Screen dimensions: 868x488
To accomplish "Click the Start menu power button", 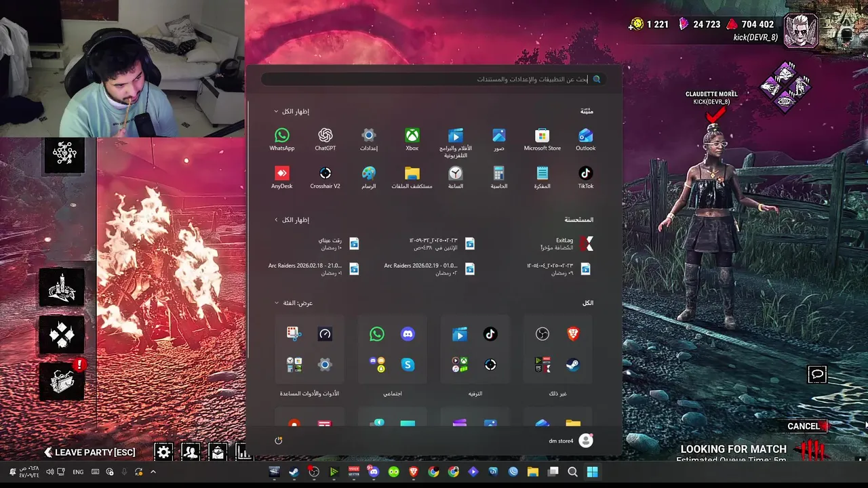I will (x=278, y=441).
